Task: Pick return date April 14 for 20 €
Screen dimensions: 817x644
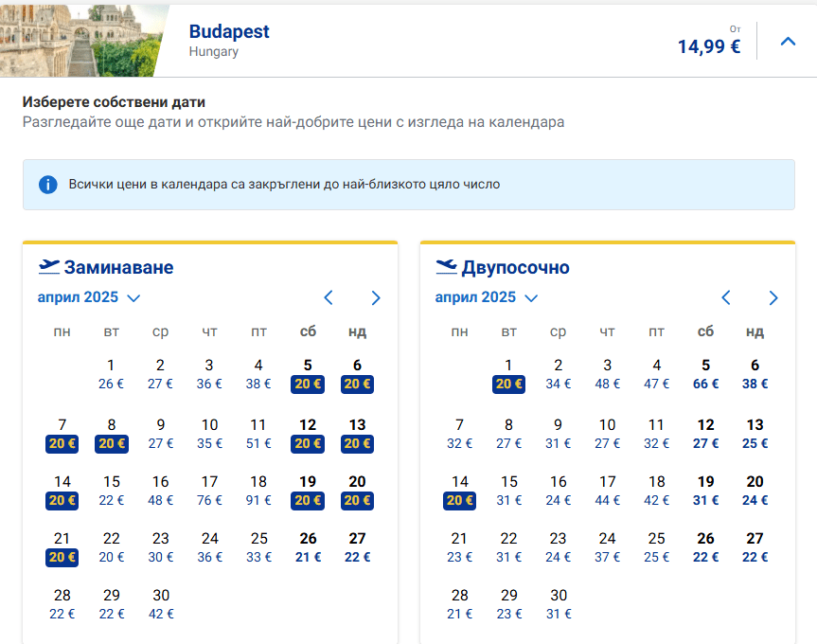Action: pyautogui.click(x=459, y=491)
